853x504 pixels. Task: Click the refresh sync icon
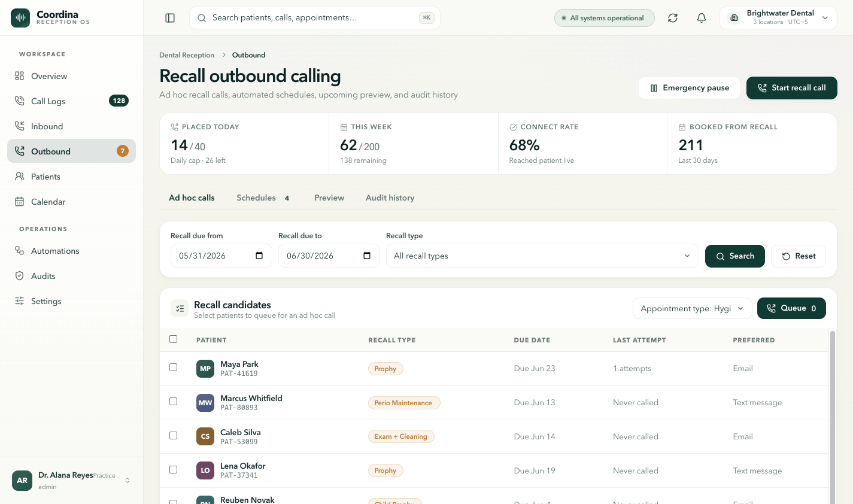673,18
